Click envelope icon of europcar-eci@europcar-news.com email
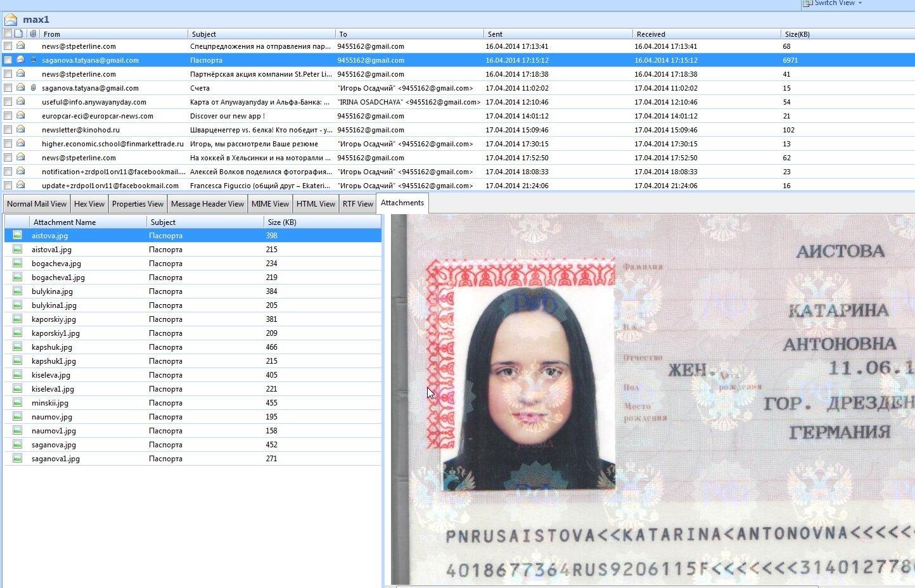 (20, 115)
